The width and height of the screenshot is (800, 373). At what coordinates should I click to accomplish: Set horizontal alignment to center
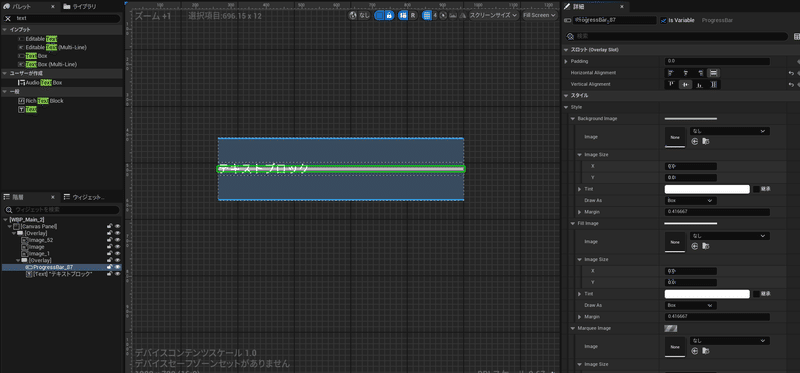pyautogui.click(x=686, y=73)
